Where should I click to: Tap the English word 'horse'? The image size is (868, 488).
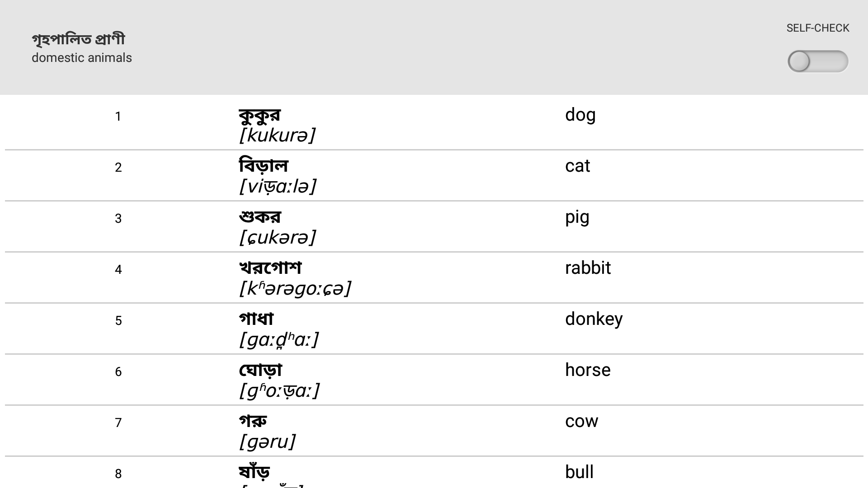tap(588, 370)
